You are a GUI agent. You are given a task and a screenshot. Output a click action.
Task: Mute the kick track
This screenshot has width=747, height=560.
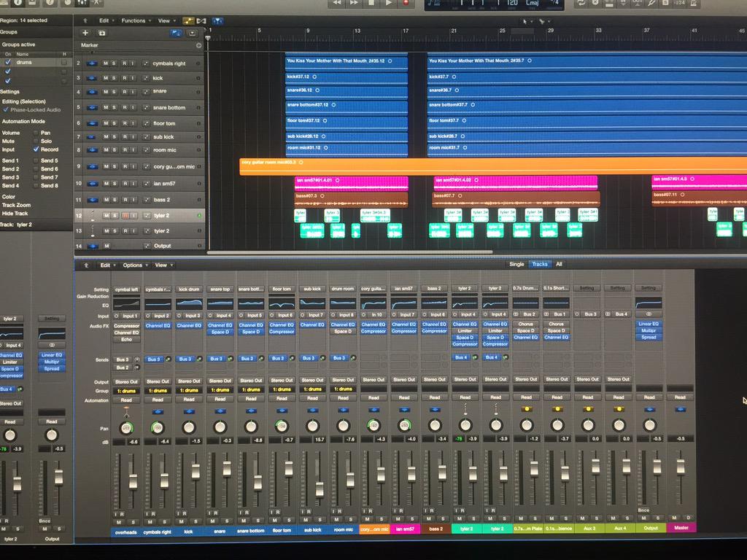click(x=106, y=77)
